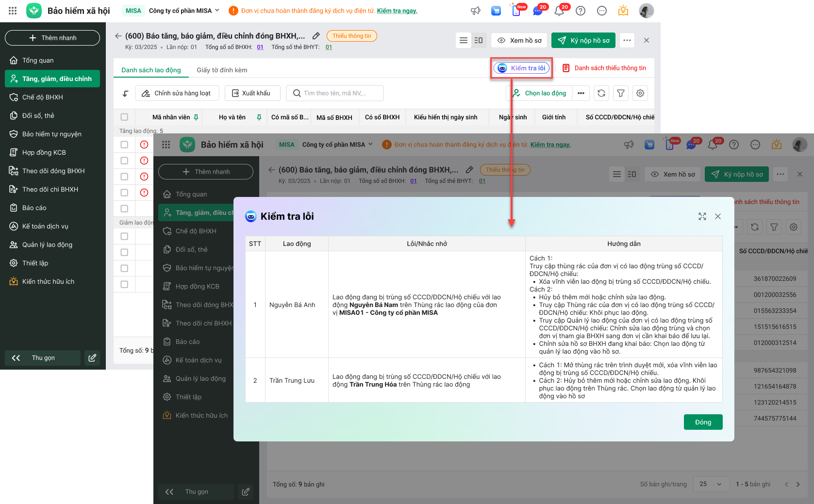Image resolution: width=814 pixels, height=504 pixels.
Task: Select the Trần Trung Lưu cell in the dialog table
Action: pyautogui.click(x=297, y=380)
